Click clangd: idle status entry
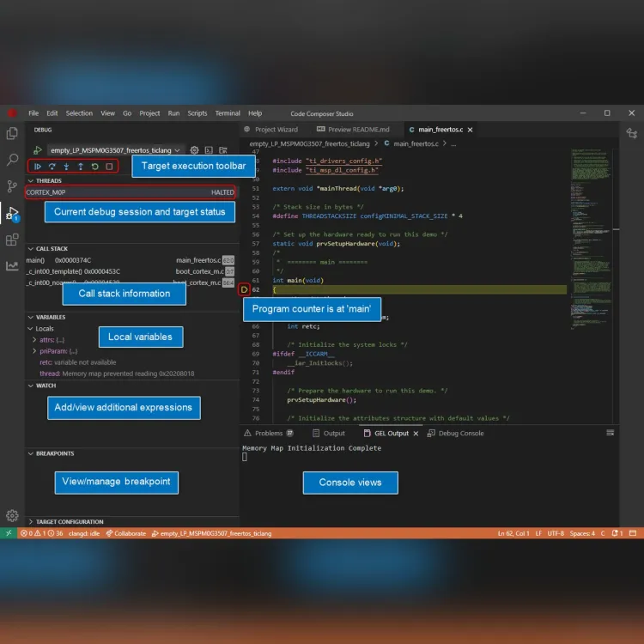 click(x=84, y=533)
